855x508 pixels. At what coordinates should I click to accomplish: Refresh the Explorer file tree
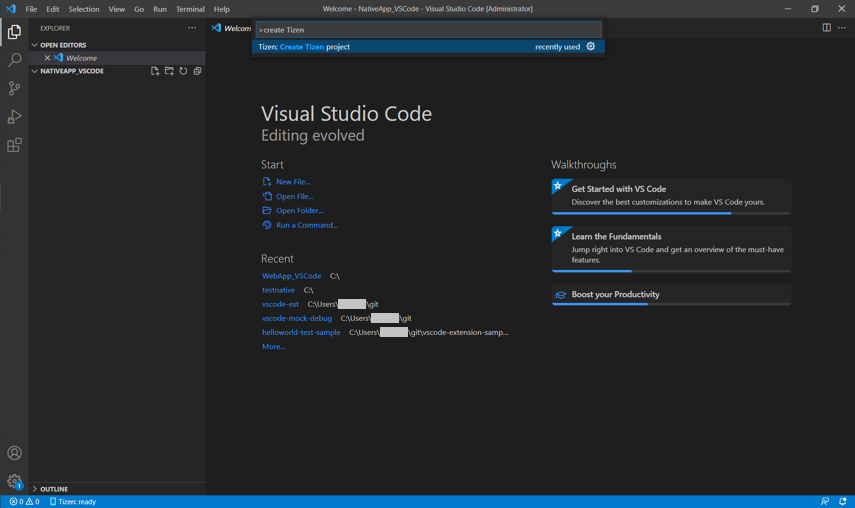point(183,71)
